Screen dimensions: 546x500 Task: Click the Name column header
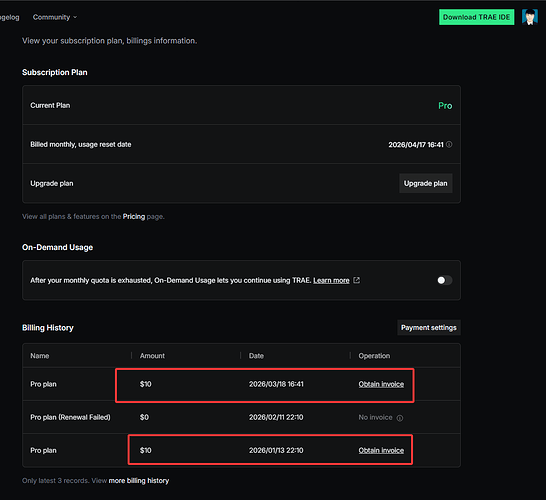40,356
